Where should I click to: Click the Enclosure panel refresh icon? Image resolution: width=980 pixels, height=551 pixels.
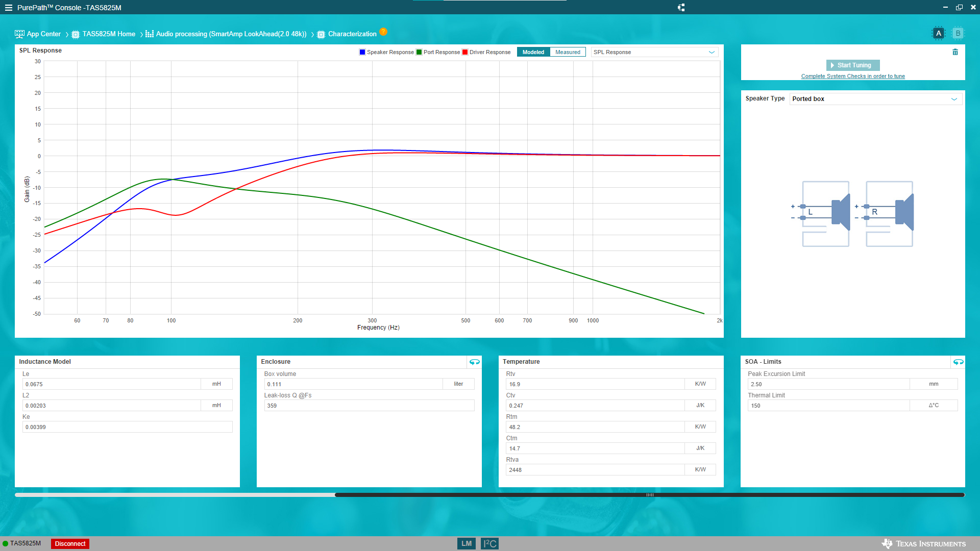pyautogui.click(x=474, y=362)
